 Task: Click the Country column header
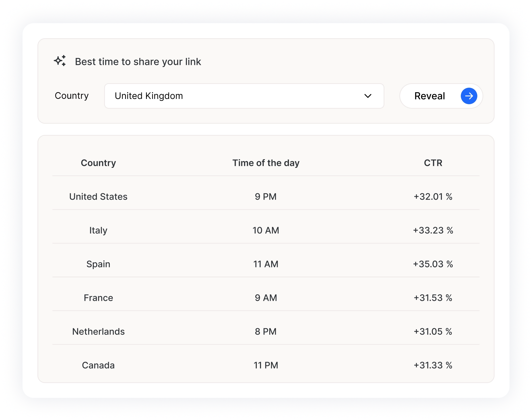point(98,163)
